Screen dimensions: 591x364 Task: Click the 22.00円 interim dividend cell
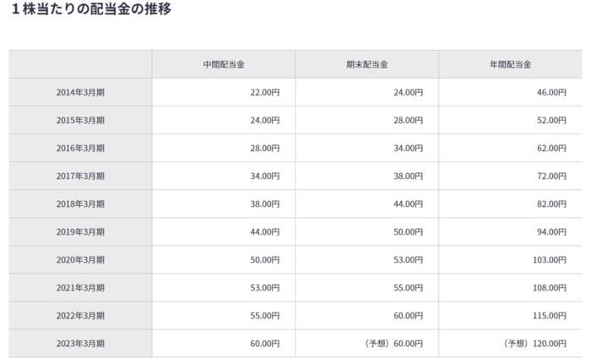click(x=264, y=92)
